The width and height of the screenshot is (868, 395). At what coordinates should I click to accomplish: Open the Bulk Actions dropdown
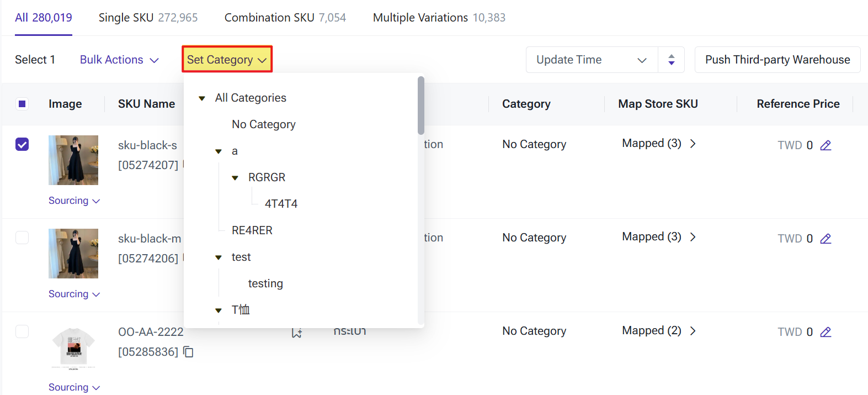(x=119, y=60)
